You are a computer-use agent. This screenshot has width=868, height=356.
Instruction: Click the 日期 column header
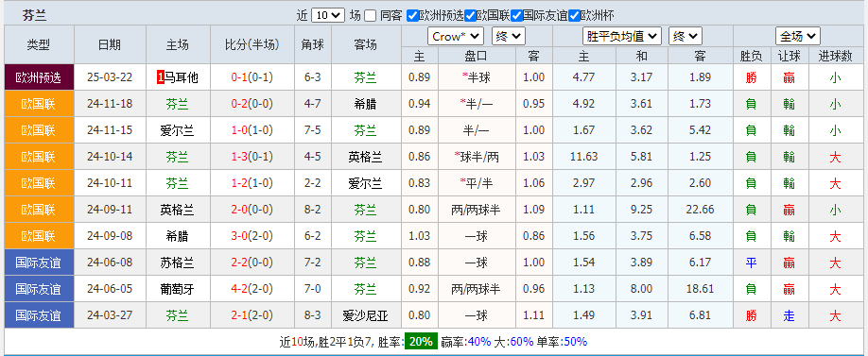tap(110, 44)
